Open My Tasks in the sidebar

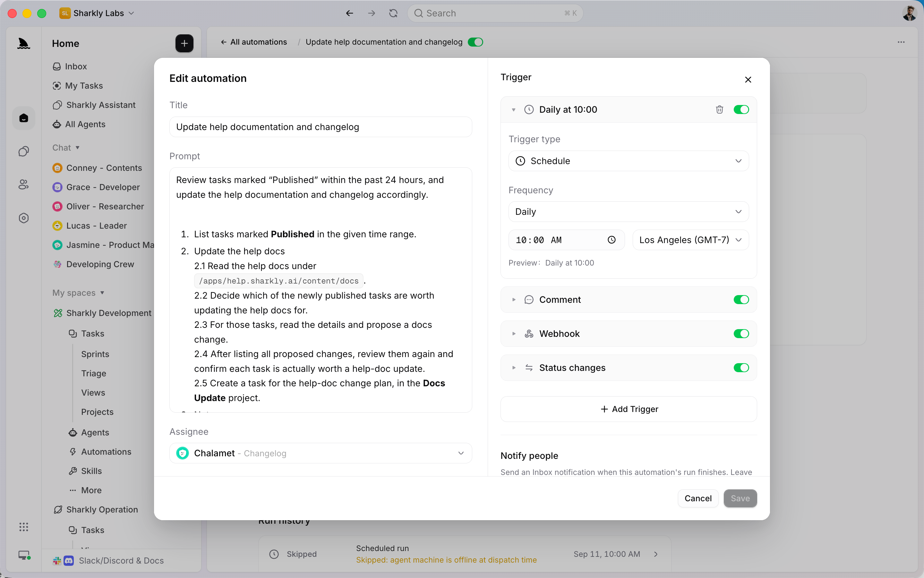pyautogui.click(x=78, y=86)
